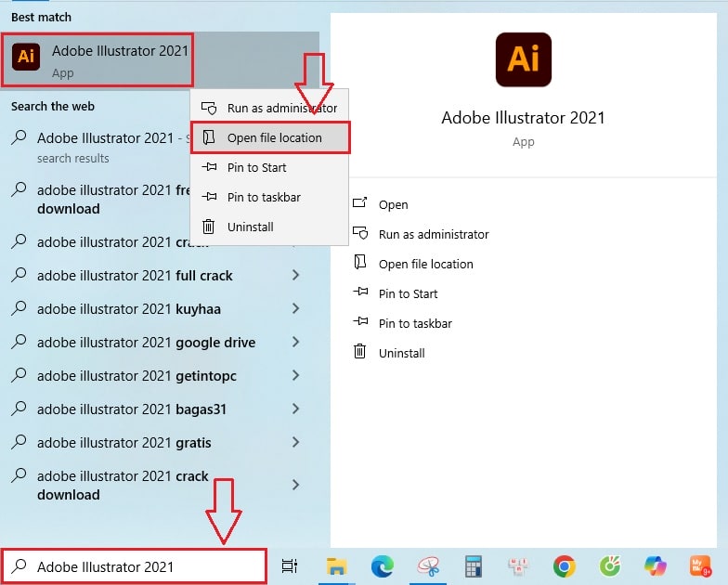
Task: Click Run as administrator in details pane
Action: click(x=434, y=234)
